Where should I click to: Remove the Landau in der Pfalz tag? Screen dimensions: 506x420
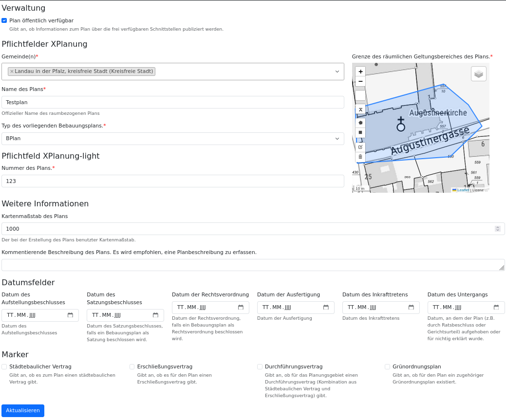click(x=12, y=71)
